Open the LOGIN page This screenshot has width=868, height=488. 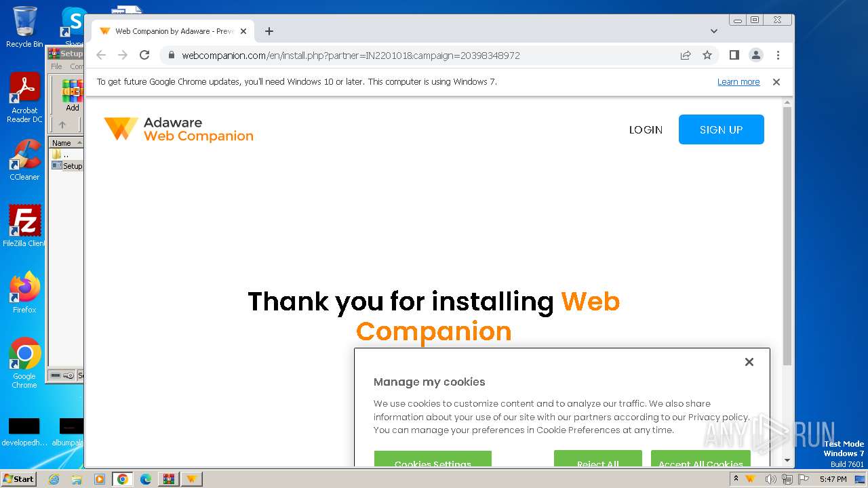pyautogui.click(x=646, y=129)
